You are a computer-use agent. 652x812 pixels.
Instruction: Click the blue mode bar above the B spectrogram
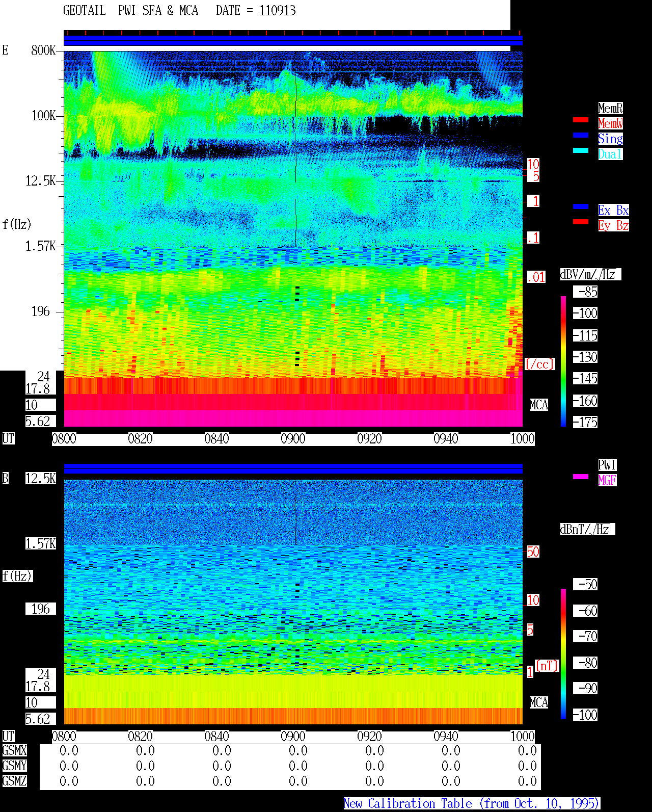(x=293, y=468)
